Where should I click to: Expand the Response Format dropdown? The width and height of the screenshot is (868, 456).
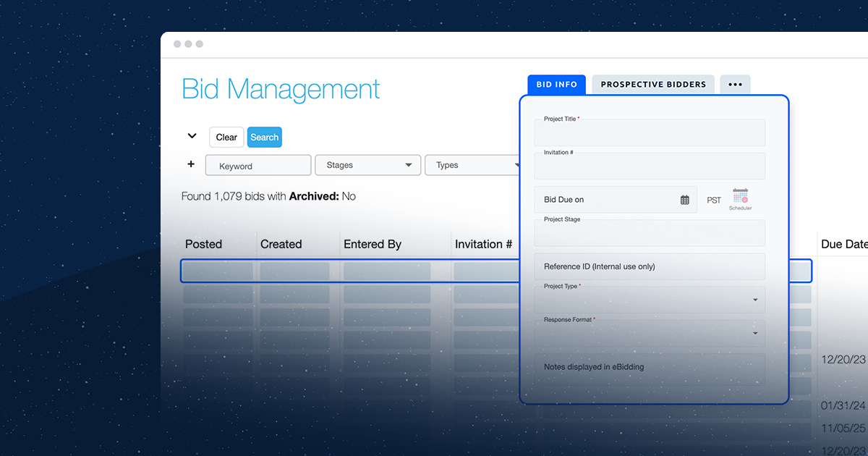coord(754,333)
